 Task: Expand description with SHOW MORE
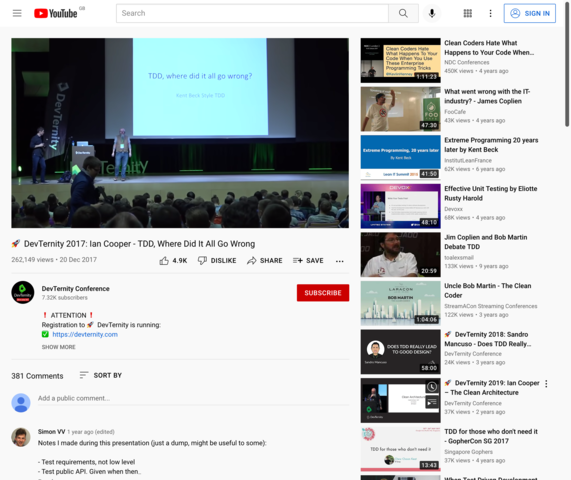[59, 347]
